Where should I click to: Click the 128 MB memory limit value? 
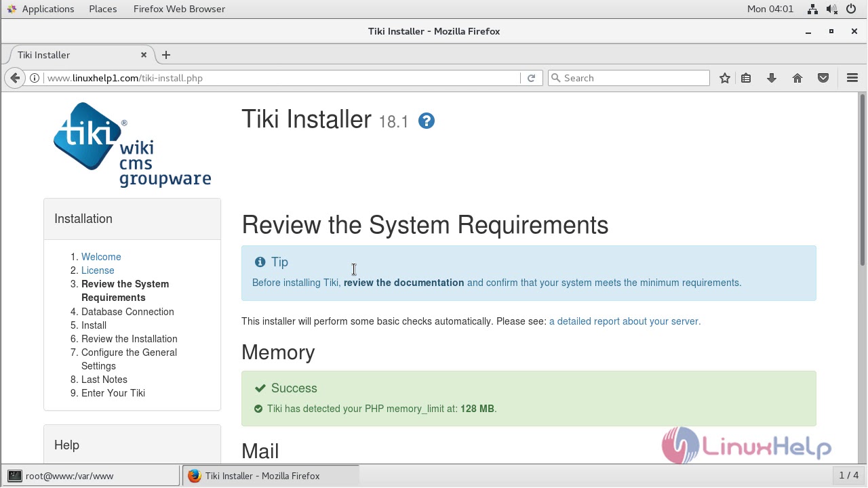pos(477,409)
